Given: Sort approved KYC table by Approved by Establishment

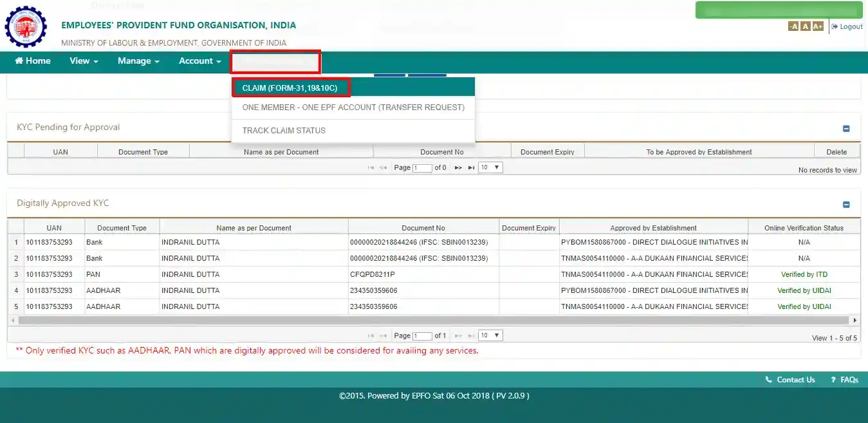Looking at the screenshot, I should pyautogui.click(x=653, y=228).
